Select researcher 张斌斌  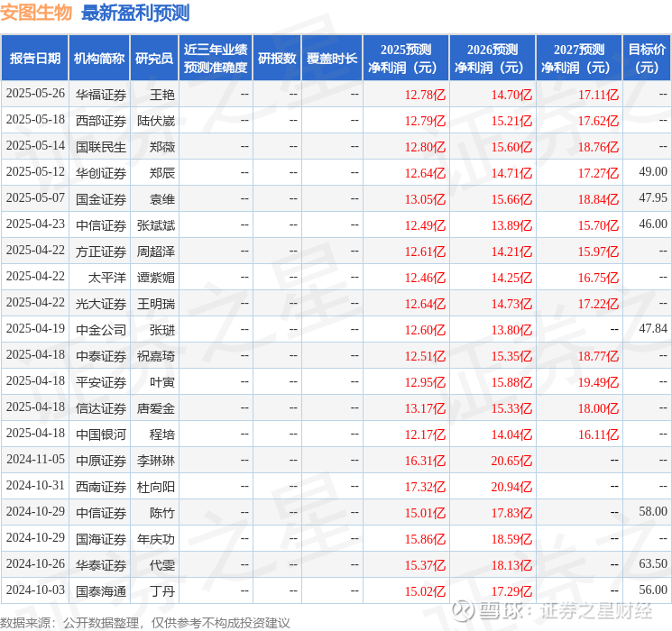click(155, 224)
